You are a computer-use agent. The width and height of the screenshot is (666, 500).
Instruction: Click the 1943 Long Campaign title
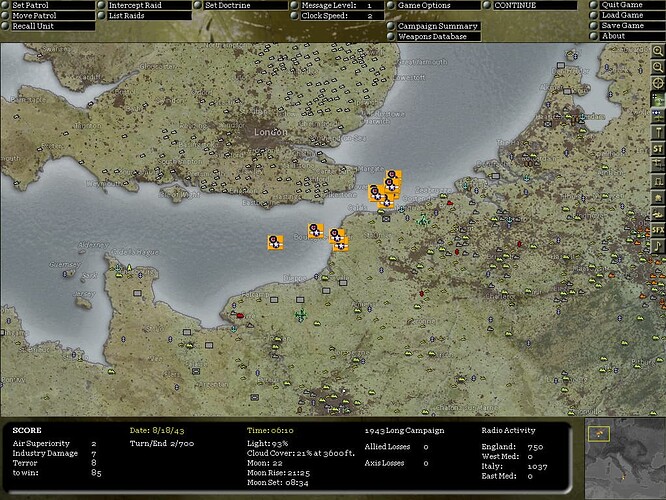[x=404, y=430]
